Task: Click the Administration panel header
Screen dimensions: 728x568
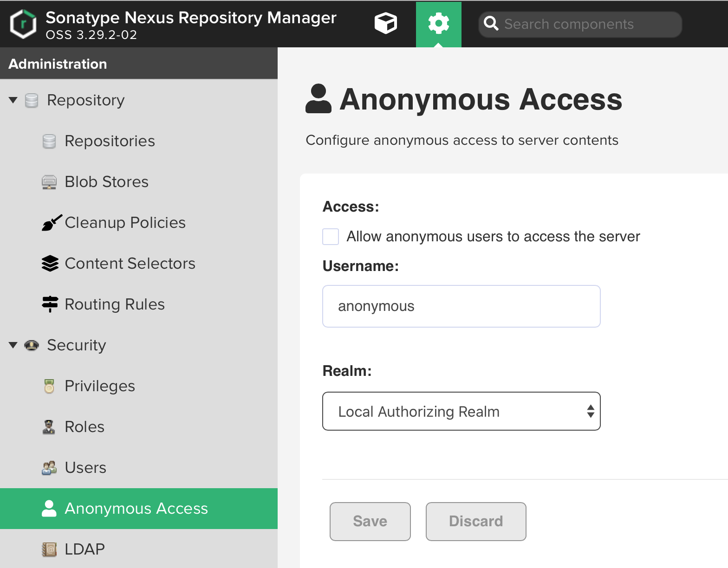Action: pyautogui.click(x=139, y=64)
